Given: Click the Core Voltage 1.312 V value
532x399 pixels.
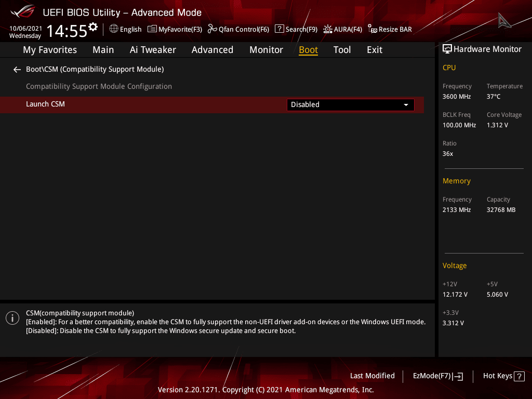Looking at the screenshot, I should point(497,125).
